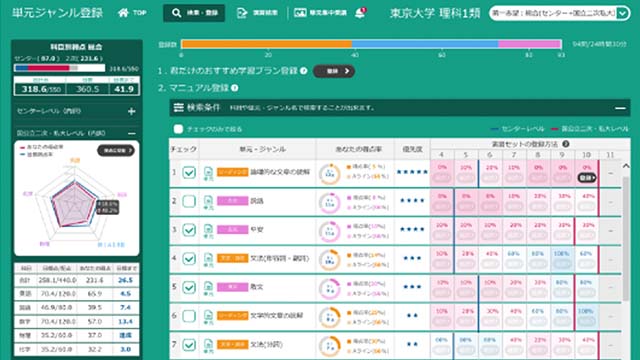Click the 登録 button for recommended plan

(x=334, y=71)
